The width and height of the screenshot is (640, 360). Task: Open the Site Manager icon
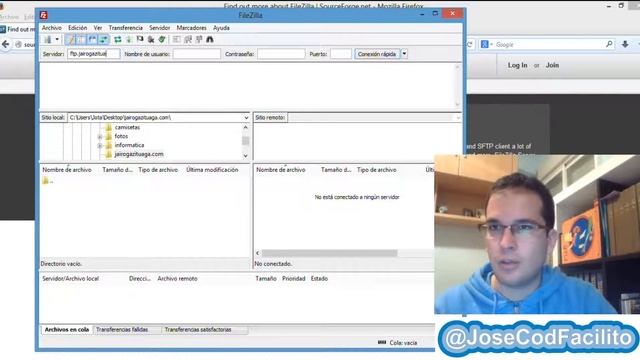[48, 40]
